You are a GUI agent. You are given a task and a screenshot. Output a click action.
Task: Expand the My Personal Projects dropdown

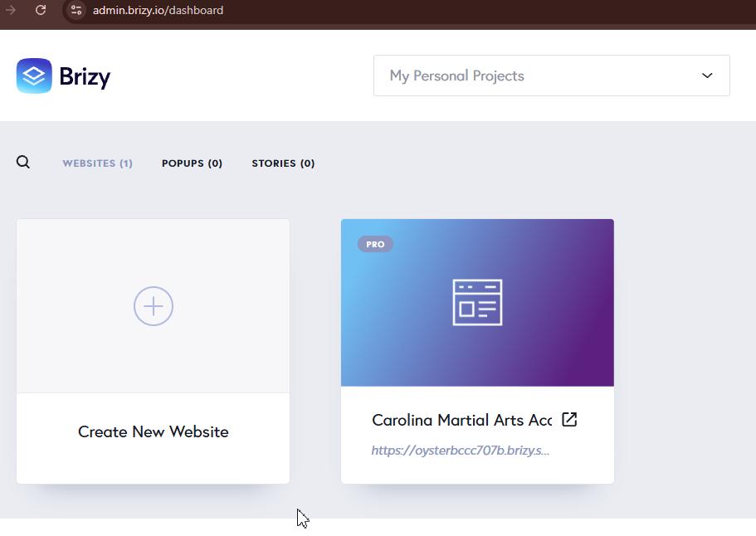[552, 76]
